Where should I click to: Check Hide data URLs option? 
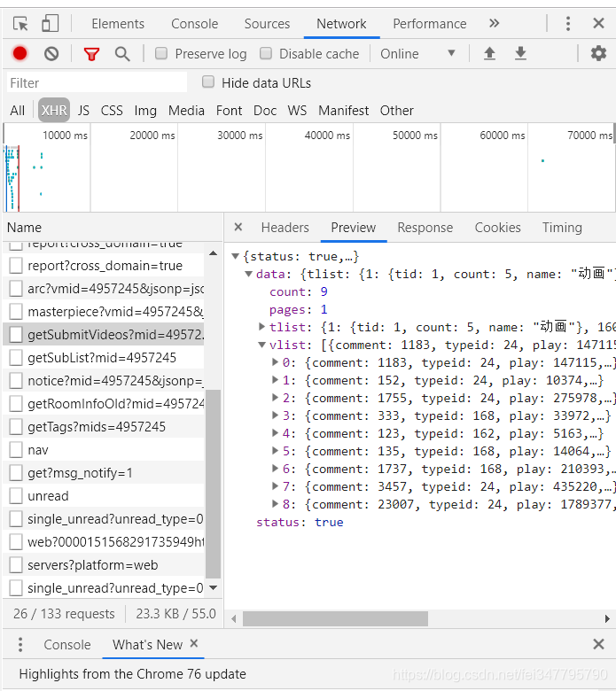[208, 82]
